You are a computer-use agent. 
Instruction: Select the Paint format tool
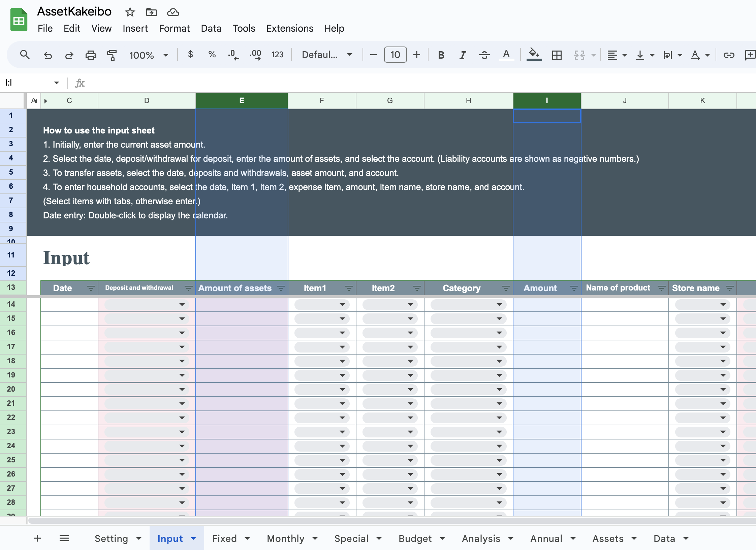[x=112, y=55]
